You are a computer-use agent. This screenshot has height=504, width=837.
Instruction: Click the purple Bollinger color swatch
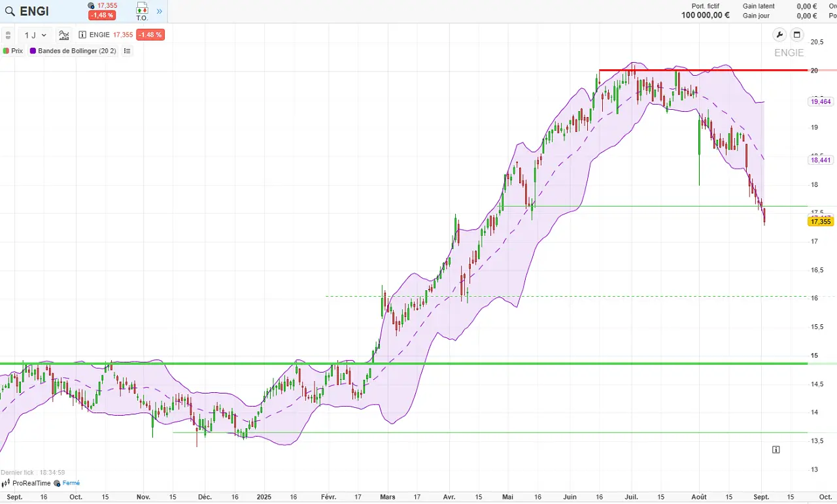(x=33, y=51)
